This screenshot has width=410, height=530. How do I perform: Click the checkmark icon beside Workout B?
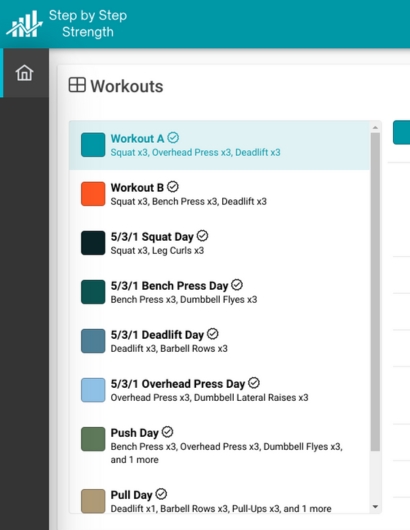click(173, 187)
